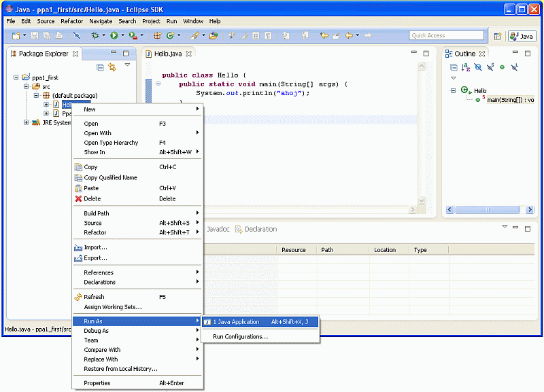This screenshot has height=392, width=544.
Task: Click the Declaration tab icon
Action: pyautogui.click(x=239, y=229)
